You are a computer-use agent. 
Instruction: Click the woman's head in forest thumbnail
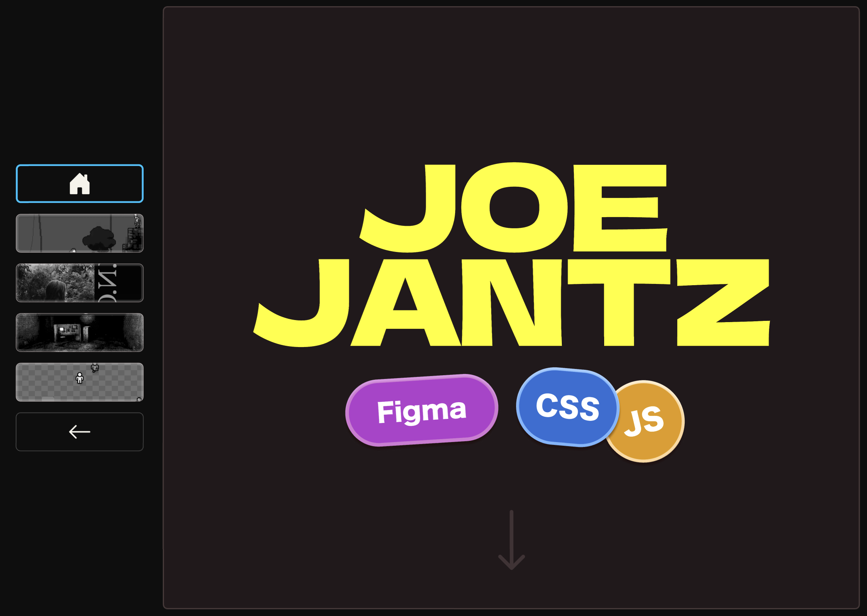pos(56,290)
